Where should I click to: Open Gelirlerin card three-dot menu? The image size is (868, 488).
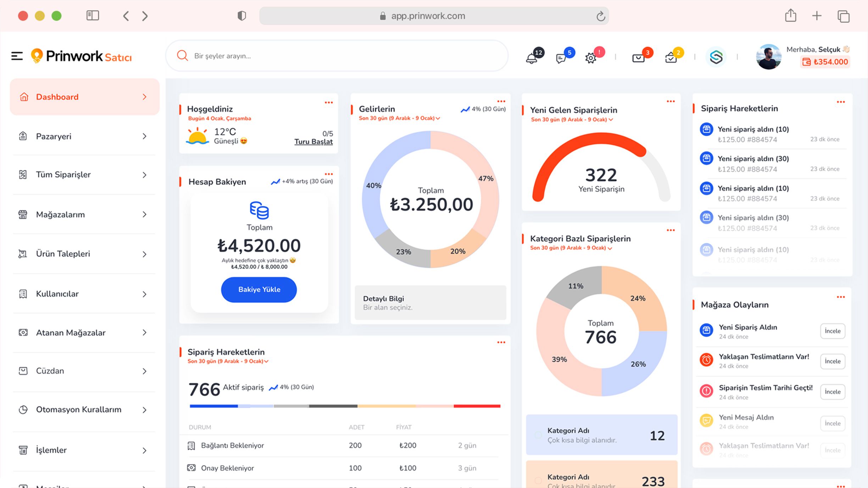[501, 101]
